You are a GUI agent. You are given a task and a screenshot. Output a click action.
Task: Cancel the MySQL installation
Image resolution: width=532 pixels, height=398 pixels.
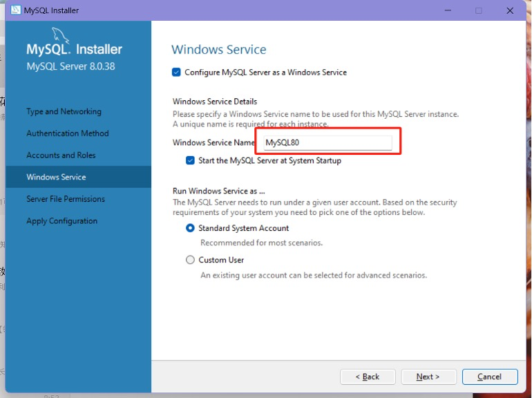(x=489, y=377)
